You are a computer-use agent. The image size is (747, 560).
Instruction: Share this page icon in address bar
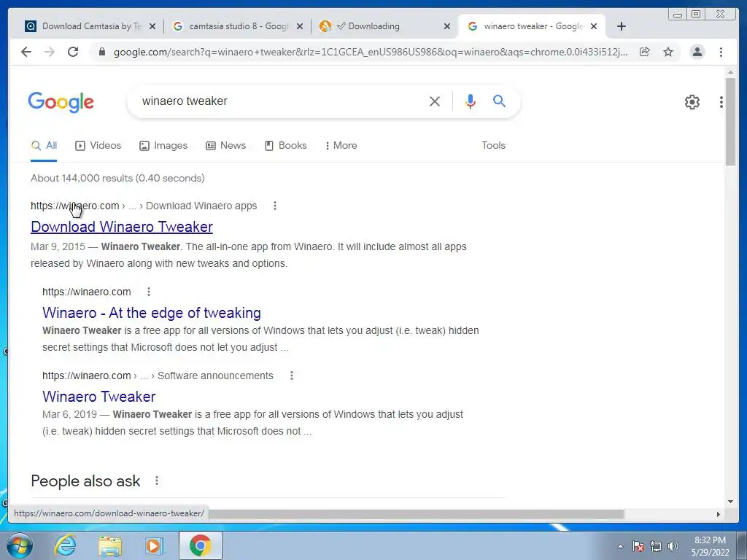click(x=645, y=52)
